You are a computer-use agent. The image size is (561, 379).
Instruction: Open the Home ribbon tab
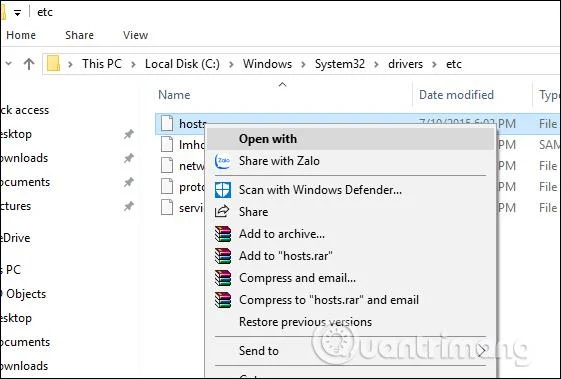click(21, 35)
